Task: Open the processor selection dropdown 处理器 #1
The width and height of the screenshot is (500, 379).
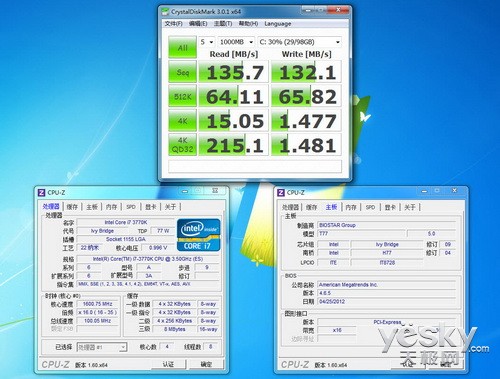Action: (102, 347)
